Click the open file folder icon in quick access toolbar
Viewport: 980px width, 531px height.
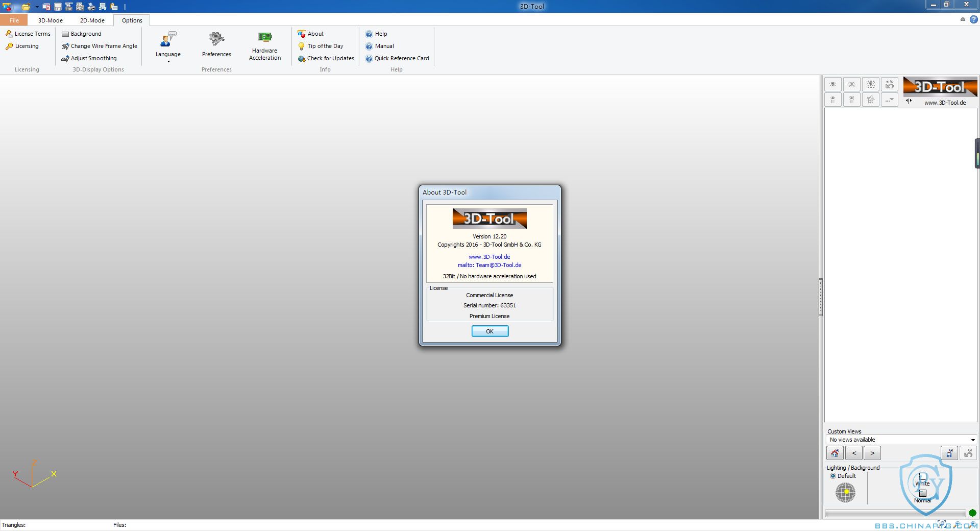[x=26, y=7]
